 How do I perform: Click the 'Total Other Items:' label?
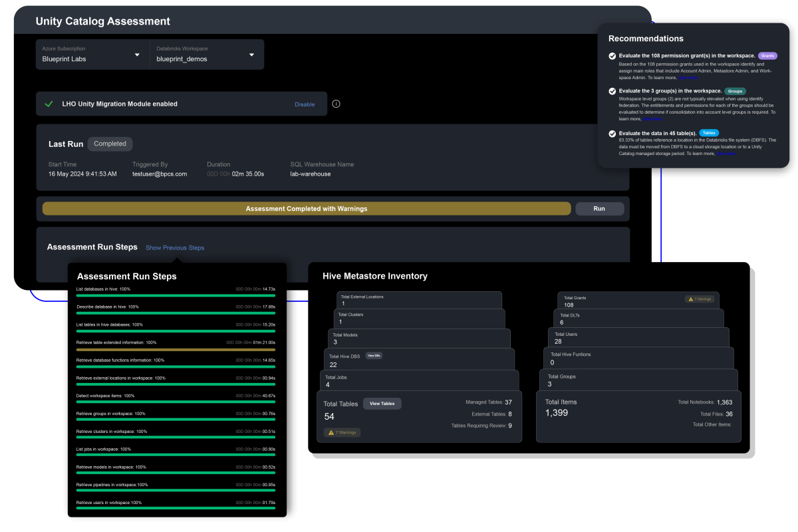(712, 424)
